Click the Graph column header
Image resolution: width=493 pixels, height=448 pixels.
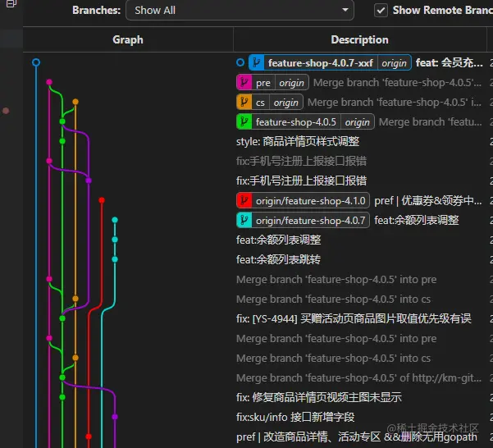tap(128, 39)
